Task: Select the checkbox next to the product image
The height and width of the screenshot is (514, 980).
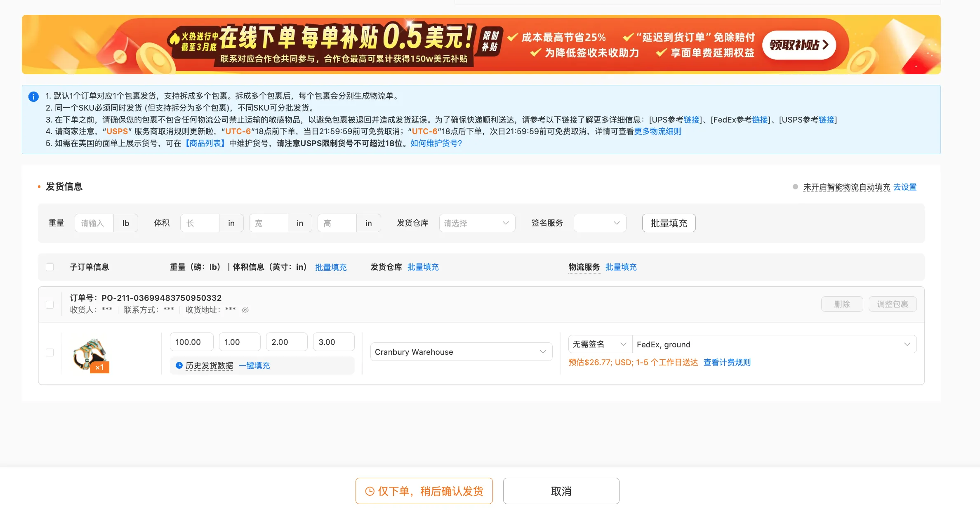Action: click(x=50, y=352)
